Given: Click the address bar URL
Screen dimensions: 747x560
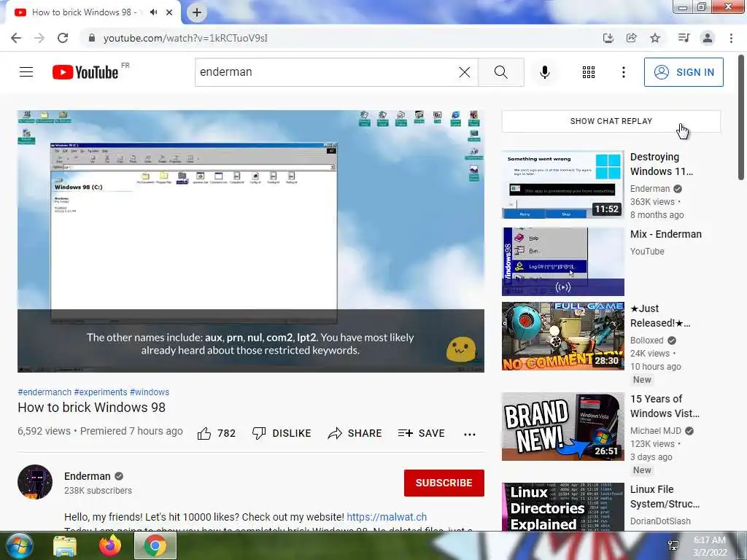Looking at the screenshot, I should coord(185,38).
